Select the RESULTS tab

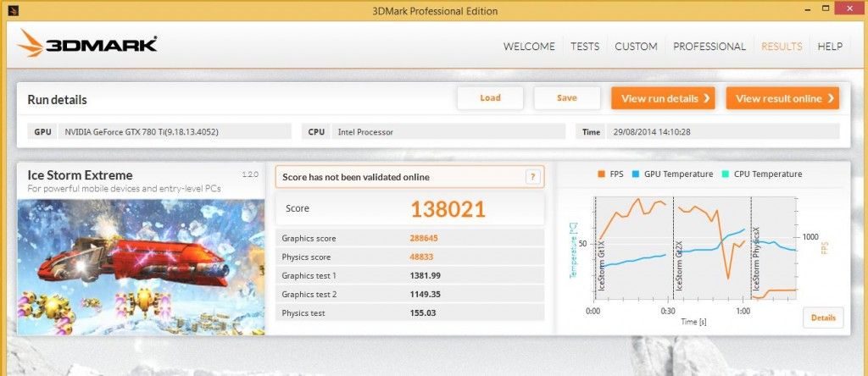click(782, 47)
